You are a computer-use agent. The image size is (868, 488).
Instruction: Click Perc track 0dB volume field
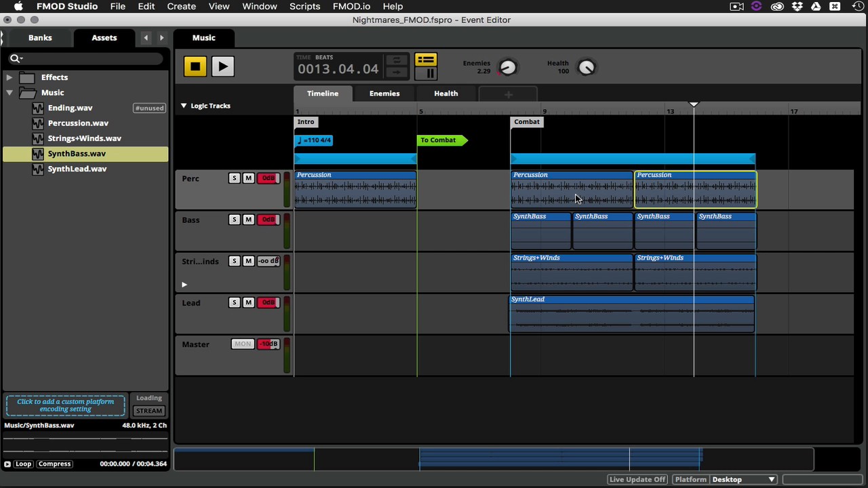tap(269, 178)
